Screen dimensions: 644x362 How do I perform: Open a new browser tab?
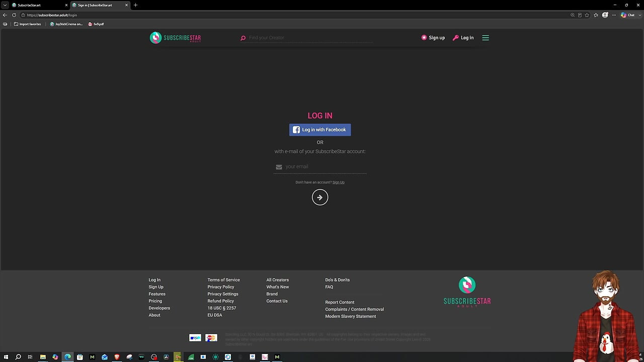pyautogui.click(x=135, y=5)
